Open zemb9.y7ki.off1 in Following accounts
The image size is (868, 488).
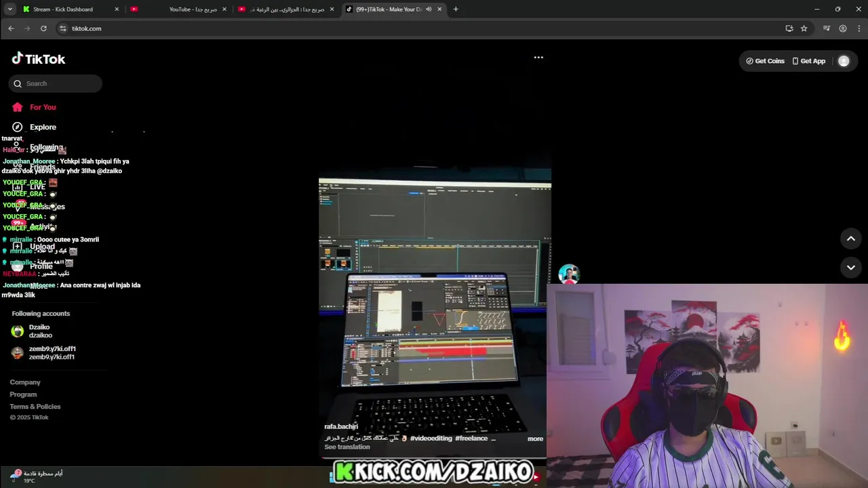point(43,352)
